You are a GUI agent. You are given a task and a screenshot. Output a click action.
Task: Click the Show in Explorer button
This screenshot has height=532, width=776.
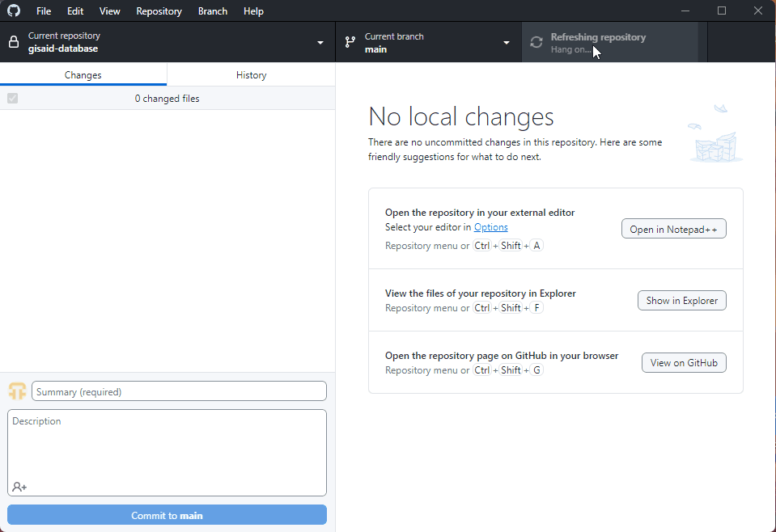(681, 300)
